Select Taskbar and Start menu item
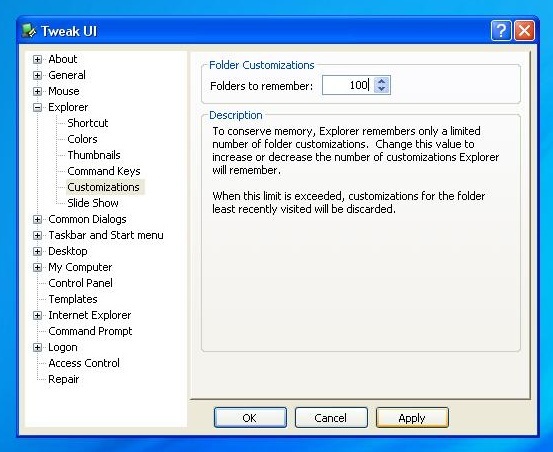553x452 pixels. (x=106, y=235)
